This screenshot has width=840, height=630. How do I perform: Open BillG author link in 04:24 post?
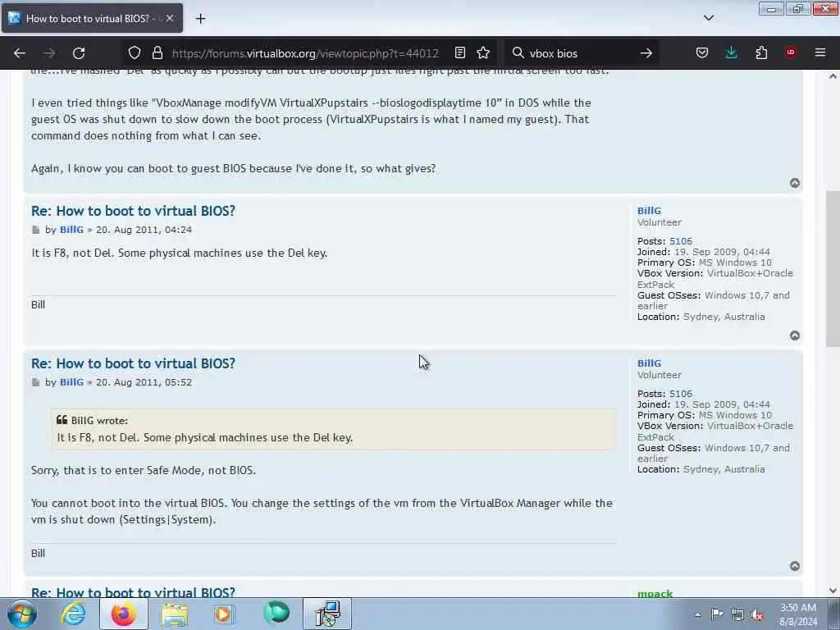pos(72,230)
